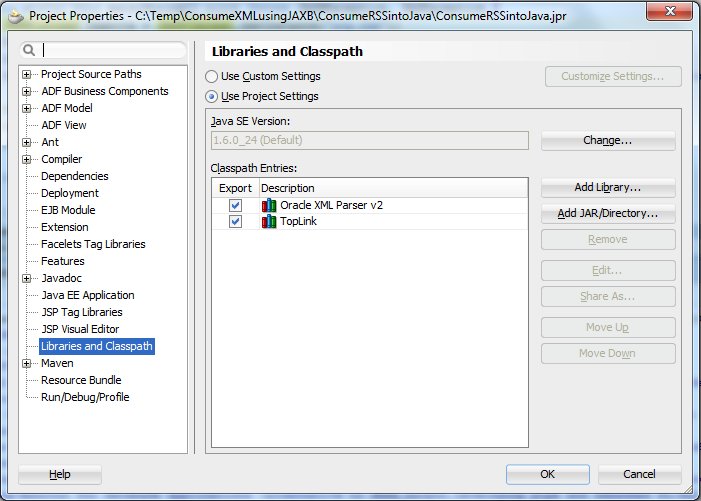Click the TopLink library books icon
701x501 pixels.
click(x=268, y=222)
